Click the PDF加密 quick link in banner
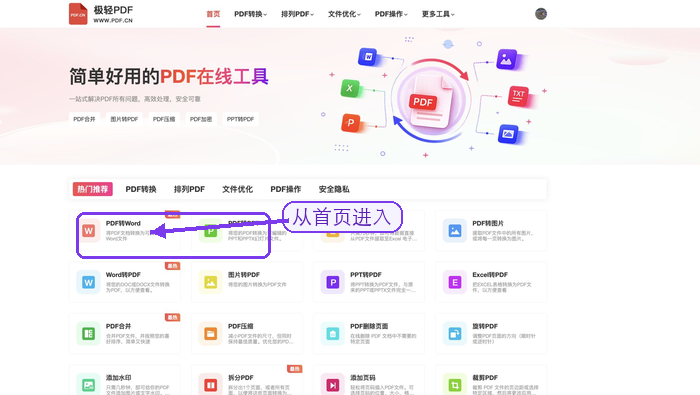The height and width of the screenshot is (395, 700). click(x=201, y=119)
